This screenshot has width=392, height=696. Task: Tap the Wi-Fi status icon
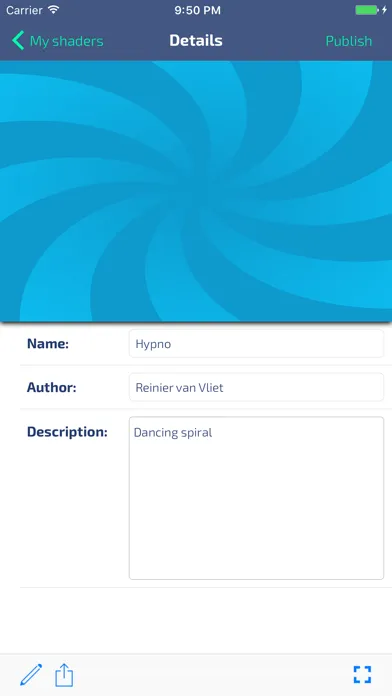pyautogui.click(x=54, y=10)
